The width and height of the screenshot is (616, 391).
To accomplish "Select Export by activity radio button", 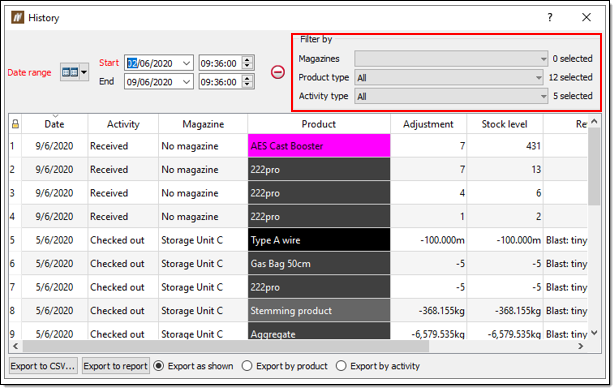I will click(341, 366).
